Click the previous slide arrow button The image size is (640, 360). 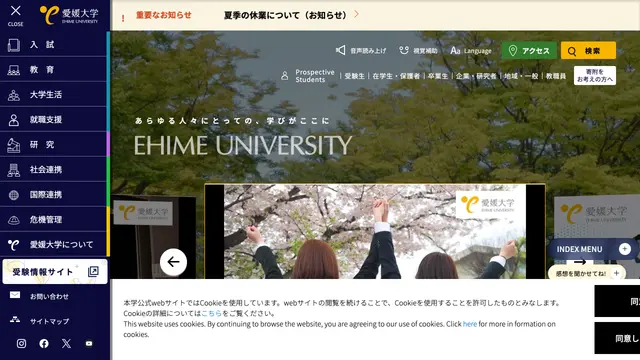[x=173, y=262]
